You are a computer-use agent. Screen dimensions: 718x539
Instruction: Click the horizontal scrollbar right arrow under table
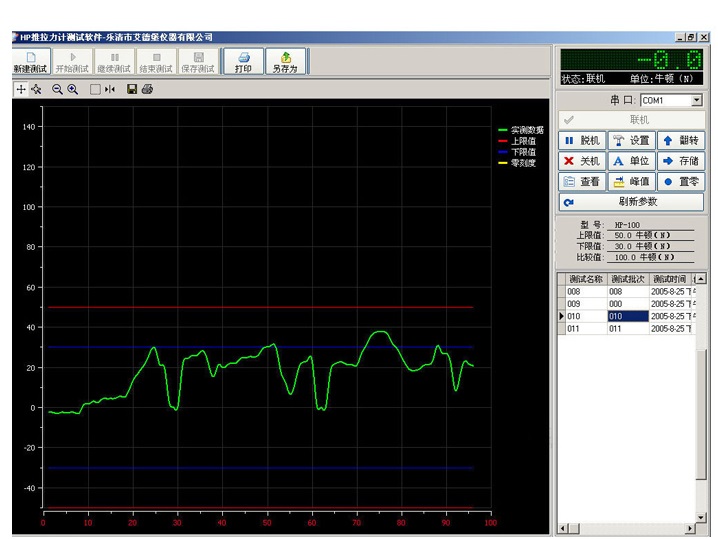tap(691, 528)
